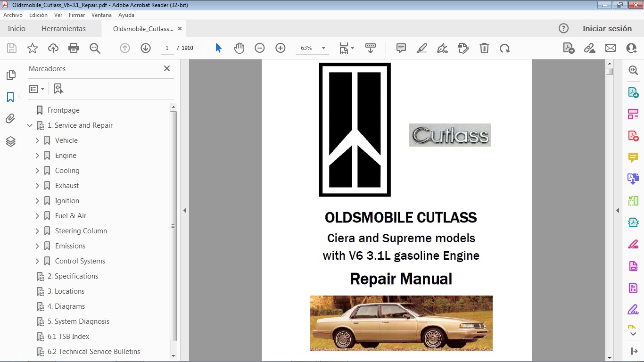Bookmark this file with the star icon
Image resolution: width=644 pixels, height=362 pixels.
(x=33, y=48)
